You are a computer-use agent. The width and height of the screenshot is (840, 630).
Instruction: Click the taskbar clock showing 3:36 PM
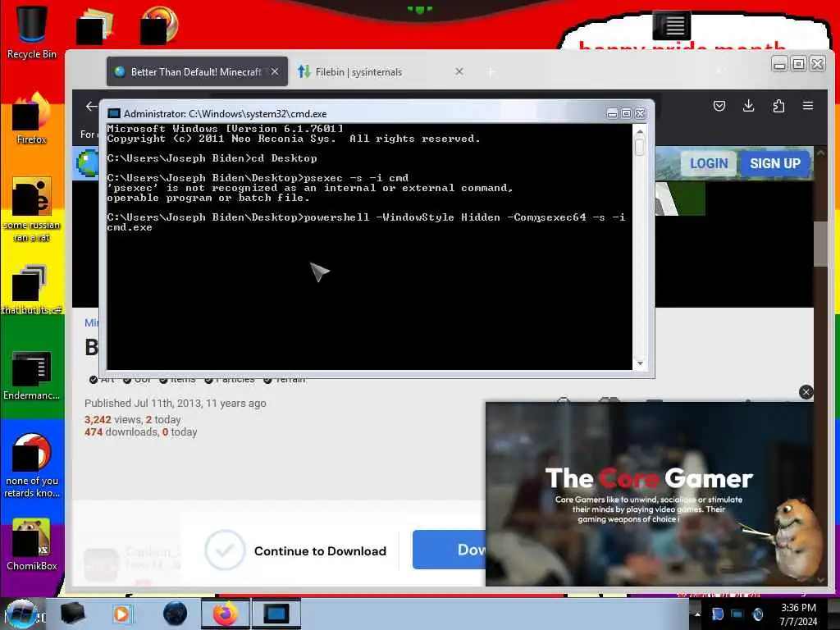click(798, 614)
